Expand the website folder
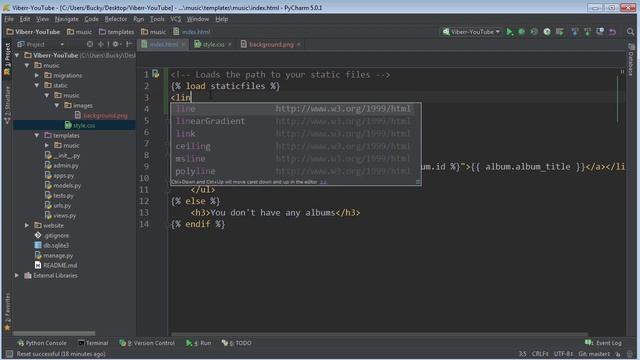The image size is (640, 360). 27,225
